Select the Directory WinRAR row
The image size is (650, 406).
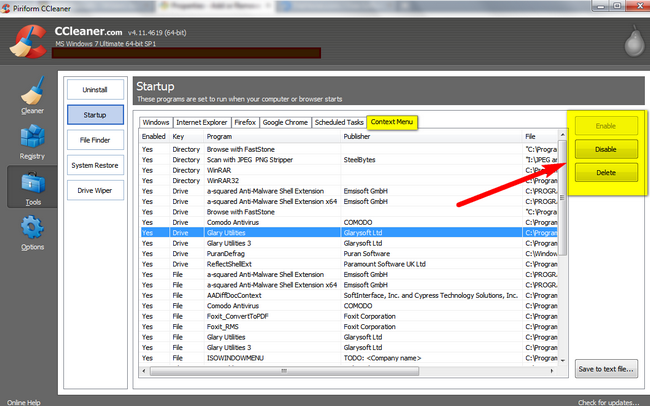349,170
